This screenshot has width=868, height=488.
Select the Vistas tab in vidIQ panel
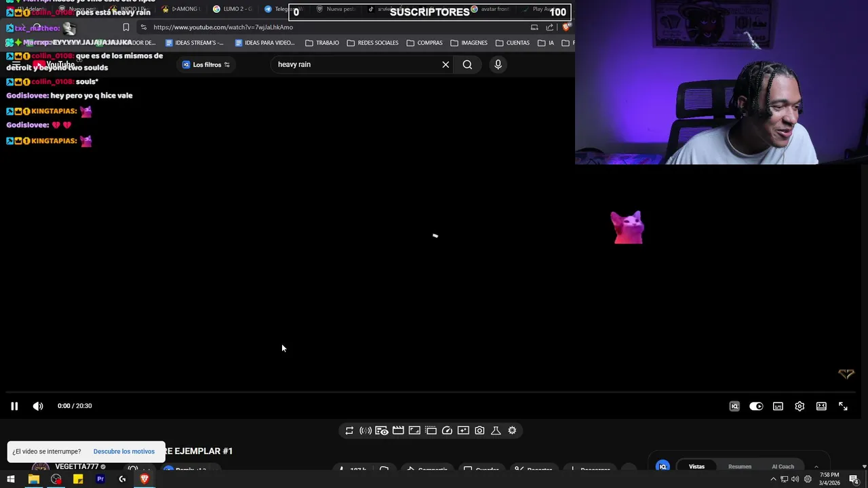coord(696,466)
